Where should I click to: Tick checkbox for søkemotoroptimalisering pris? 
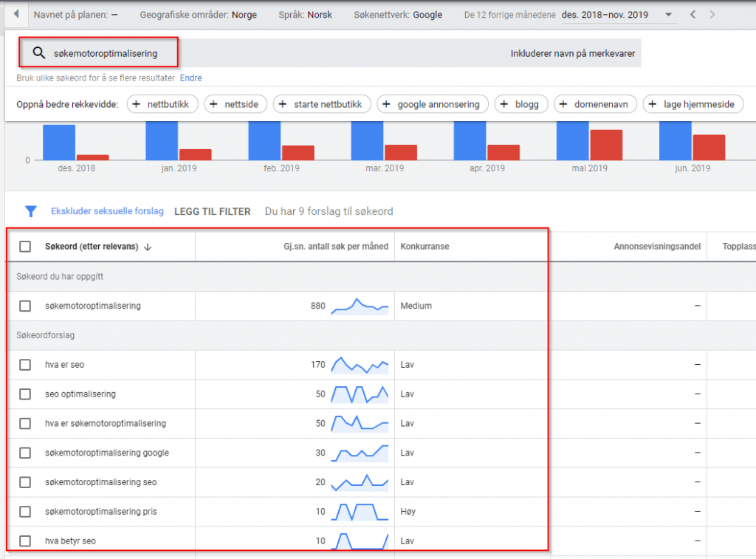click(25, 512)
